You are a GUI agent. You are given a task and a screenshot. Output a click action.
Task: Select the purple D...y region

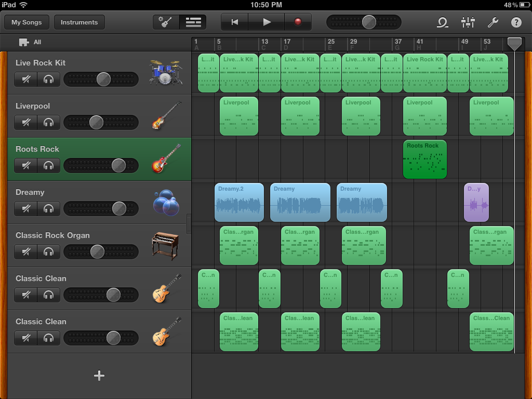(476, 202)
